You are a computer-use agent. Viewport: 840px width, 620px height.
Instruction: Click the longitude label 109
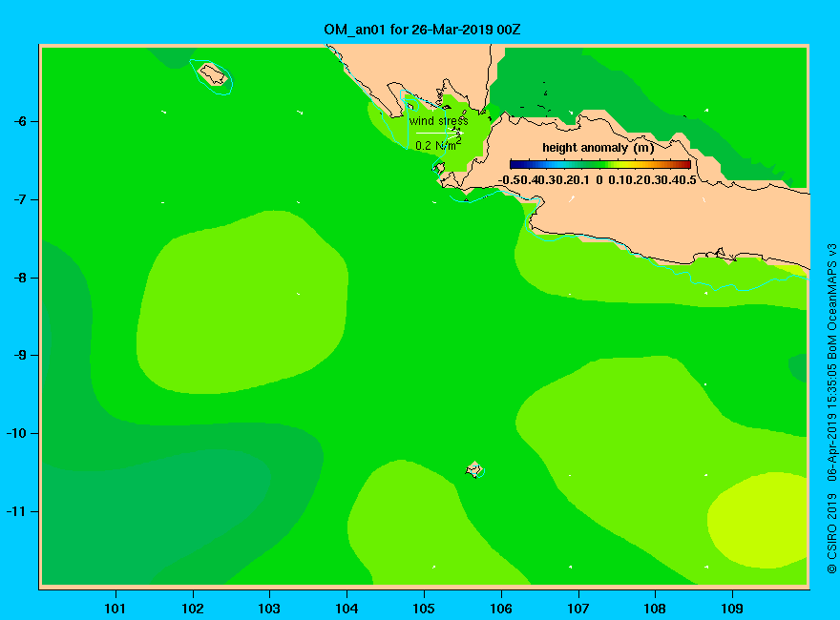click(732, 609)
